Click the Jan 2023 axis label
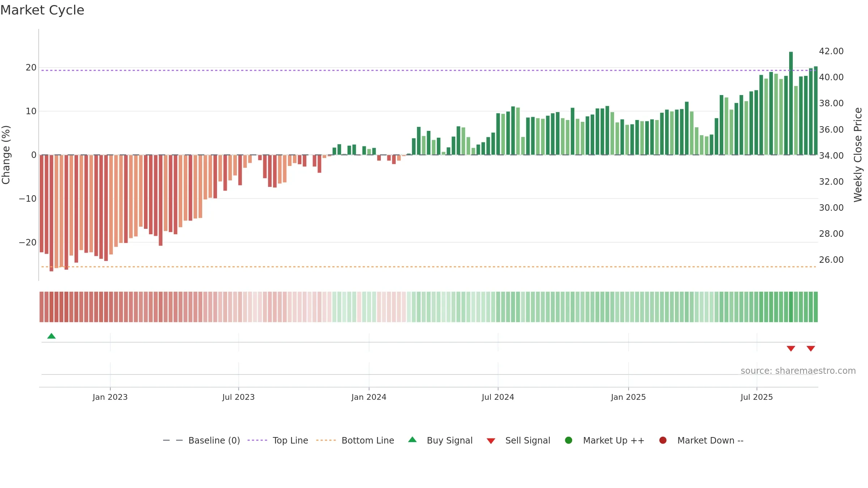 [x=110, y=397]
